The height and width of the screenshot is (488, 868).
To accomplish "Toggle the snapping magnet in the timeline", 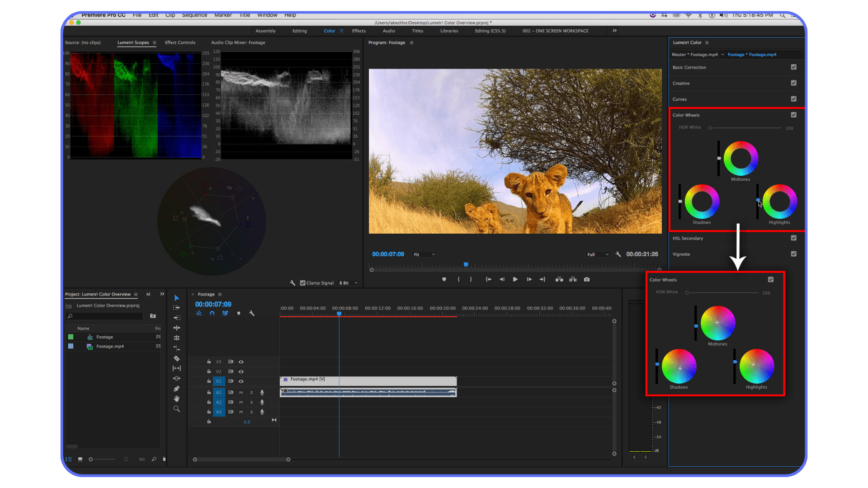I will coord(212,313).
